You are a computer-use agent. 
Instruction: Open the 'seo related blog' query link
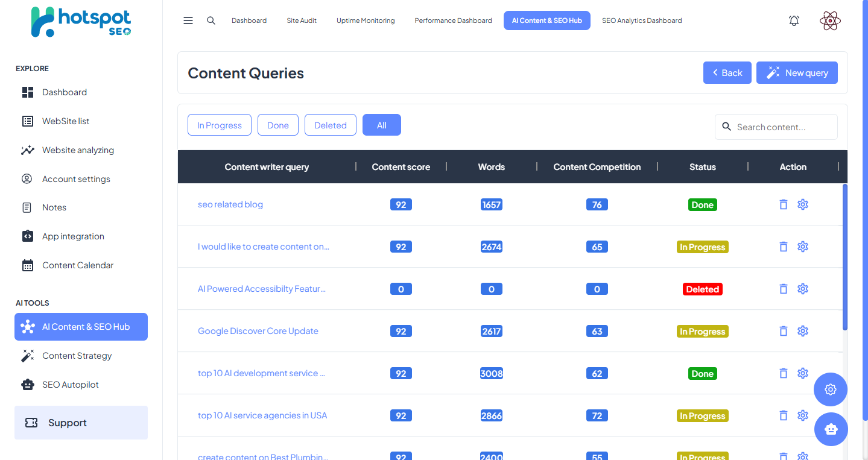pyautogui.click(x=230, y=204)
